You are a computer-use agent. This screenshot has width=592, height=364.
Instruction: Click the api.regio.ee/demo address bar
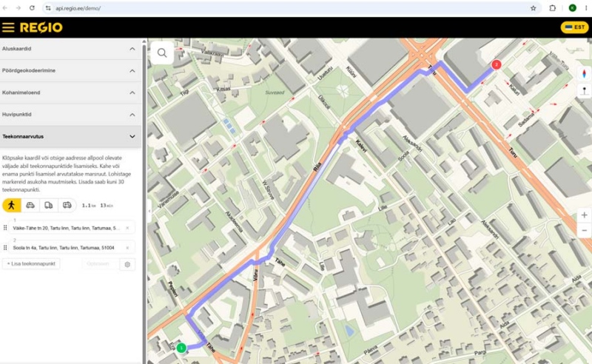78,8
